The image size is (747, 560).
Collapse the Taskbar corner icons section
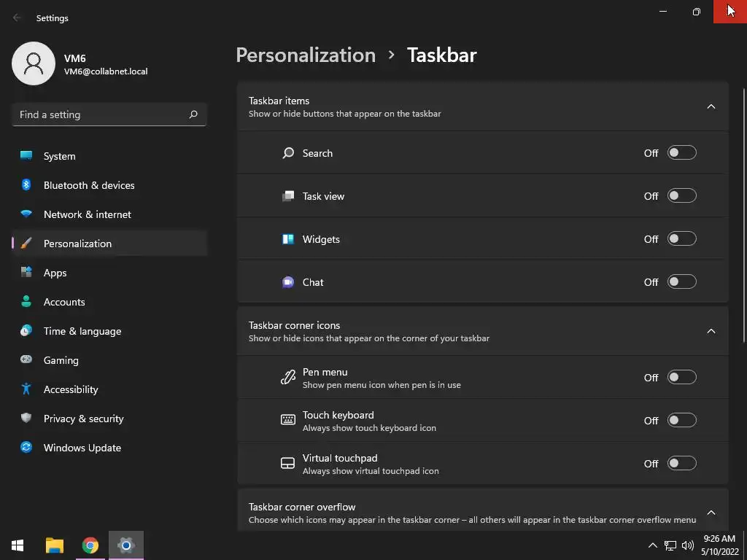[711, 332]
